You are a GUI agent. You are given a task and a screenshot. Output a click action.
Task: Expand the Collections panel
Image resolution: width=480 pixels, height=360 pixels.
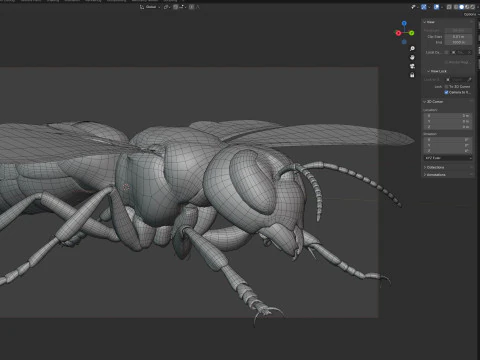pos(448,167)
